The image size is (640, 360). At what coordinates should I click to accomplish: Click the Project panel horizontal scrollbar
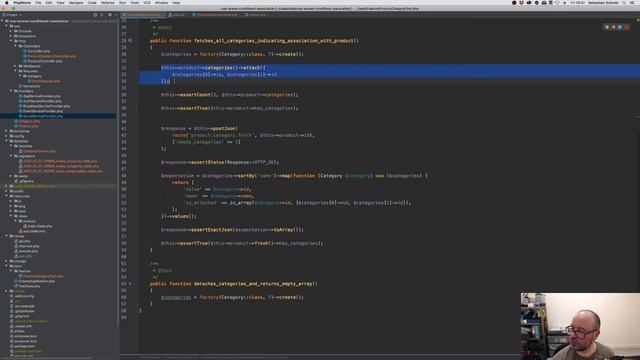pos(46,358)
